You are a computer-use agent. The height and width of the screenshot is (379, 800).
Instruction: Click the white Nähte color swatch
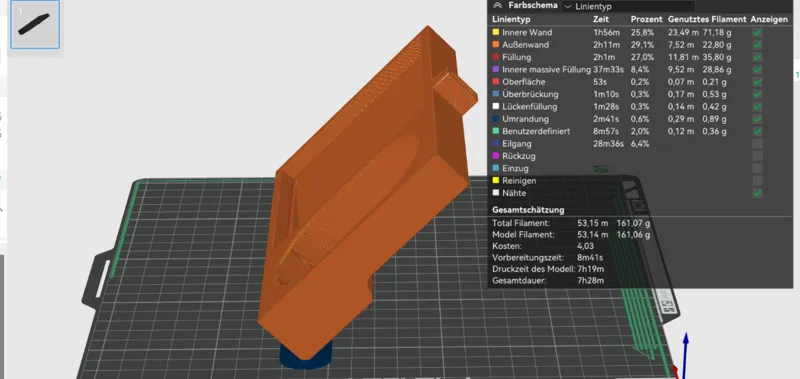(495, 193)
